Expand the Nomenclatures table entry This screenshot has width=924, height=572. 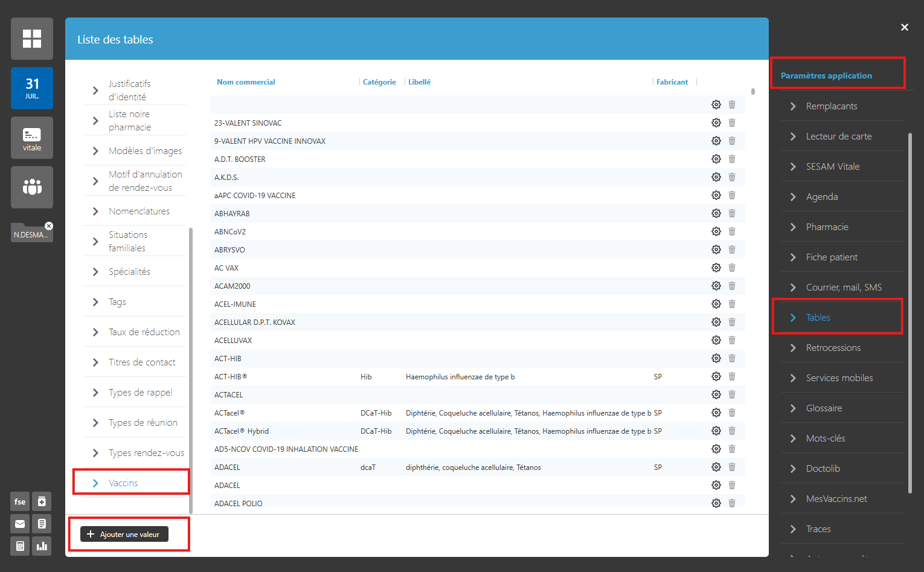point(139,211)
